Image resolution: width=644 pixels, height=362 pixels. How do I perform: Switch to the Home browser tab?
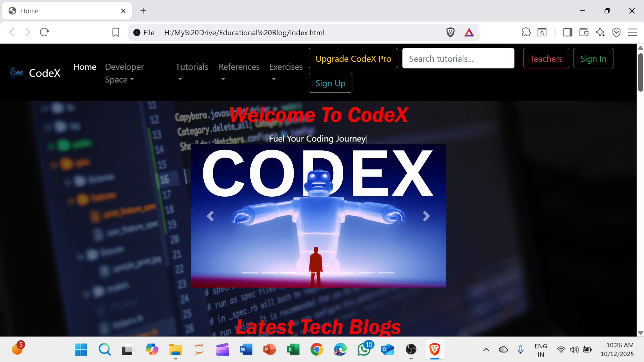click(60, 10)
